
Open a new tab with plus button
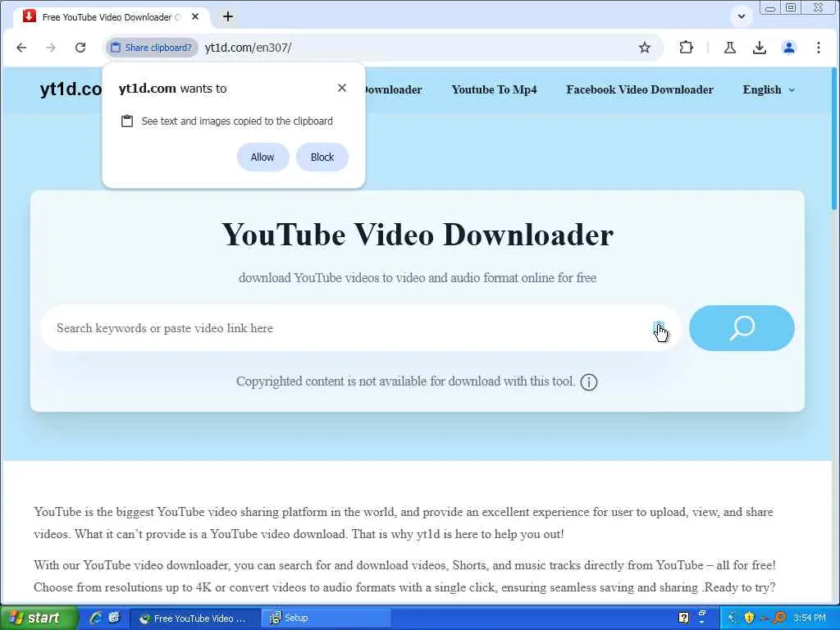pos(228,16)
